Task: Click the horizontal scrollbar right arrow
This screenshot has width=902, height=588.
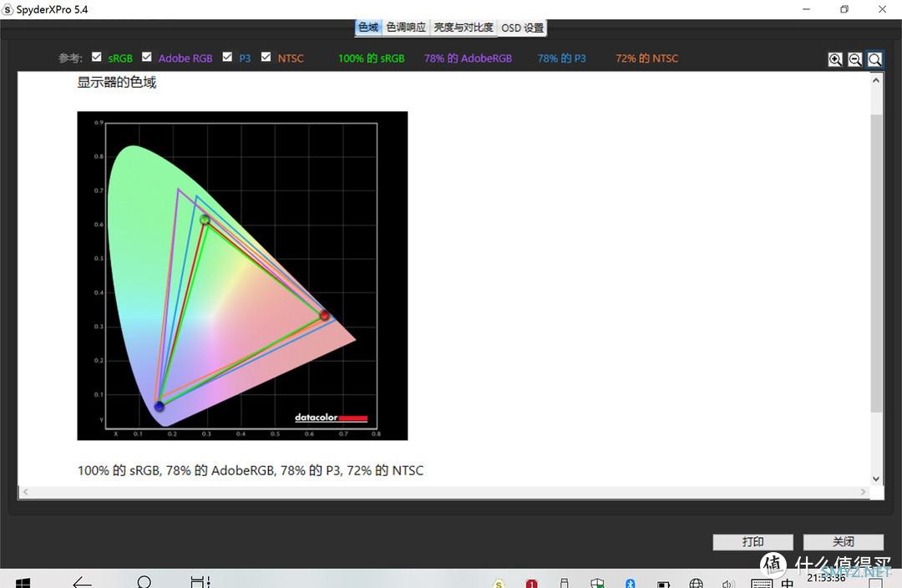Action: tap(863, 492)
